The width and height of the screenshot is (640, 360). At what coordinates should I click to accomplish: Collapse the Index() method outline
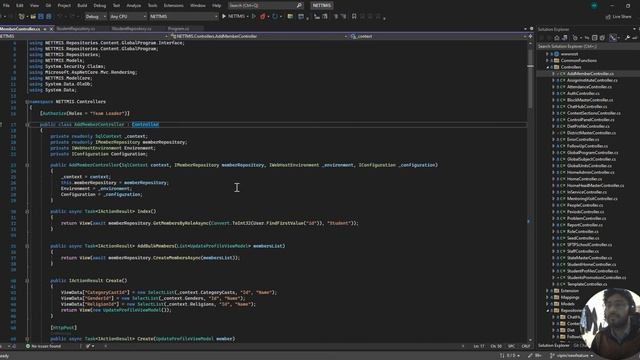(x=27, y=211)
